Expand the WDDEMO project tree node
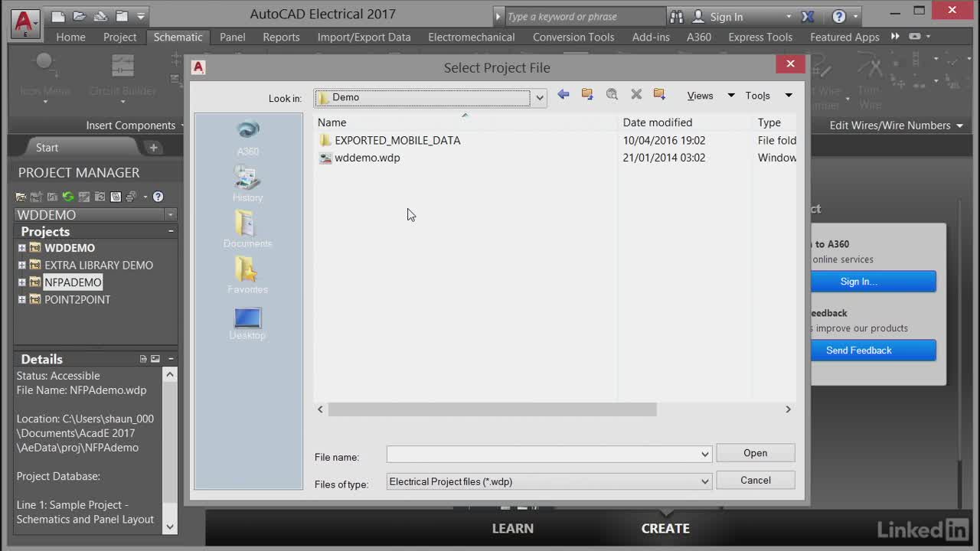980x551 pixels. (21, 248)
